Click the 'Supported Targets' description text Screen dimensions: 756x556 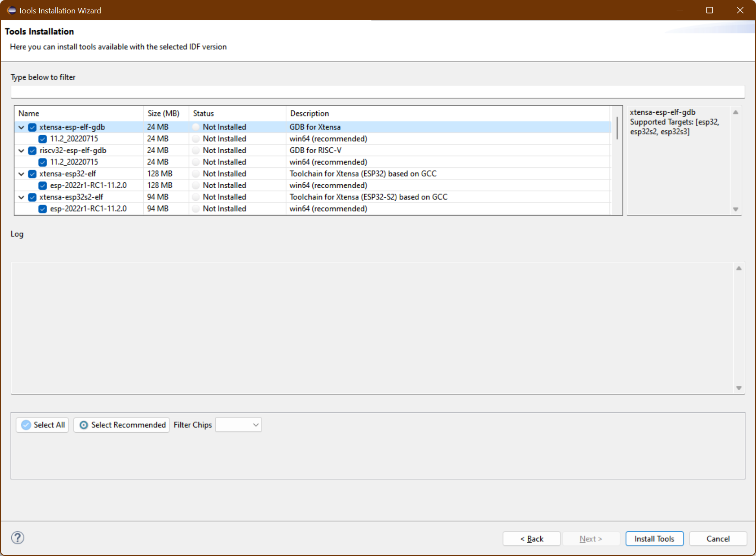pos(674,127)
